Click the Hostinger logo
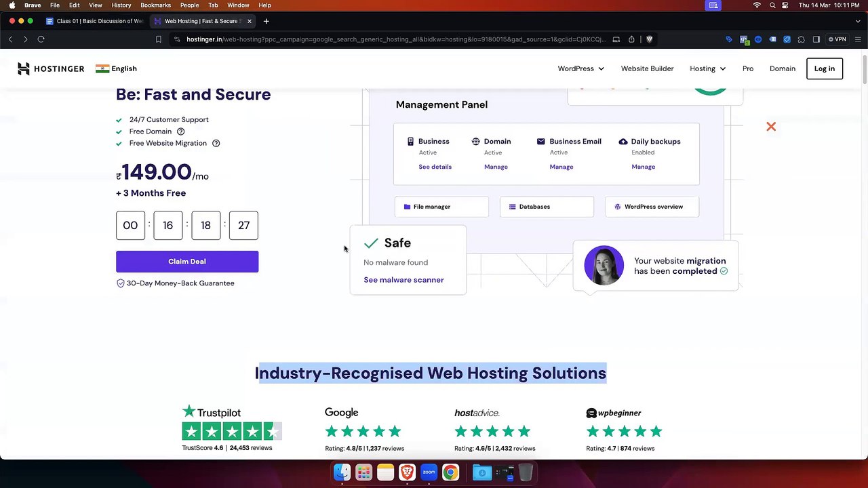This screenshot has height=488, width=868. click(51, 68)
